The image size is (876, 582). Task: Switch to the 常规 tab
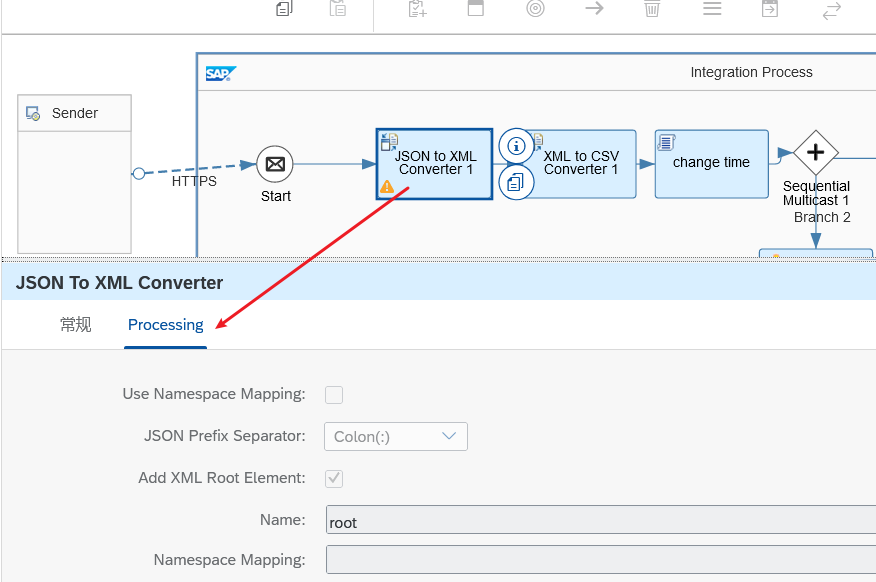[x=76, y=325]
